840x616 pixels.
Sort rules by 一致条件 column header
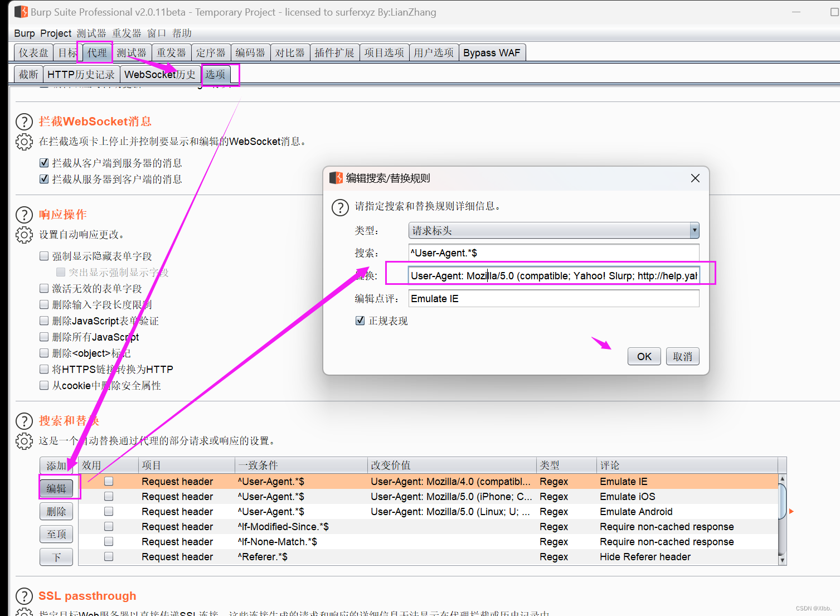tap(302, 465)
